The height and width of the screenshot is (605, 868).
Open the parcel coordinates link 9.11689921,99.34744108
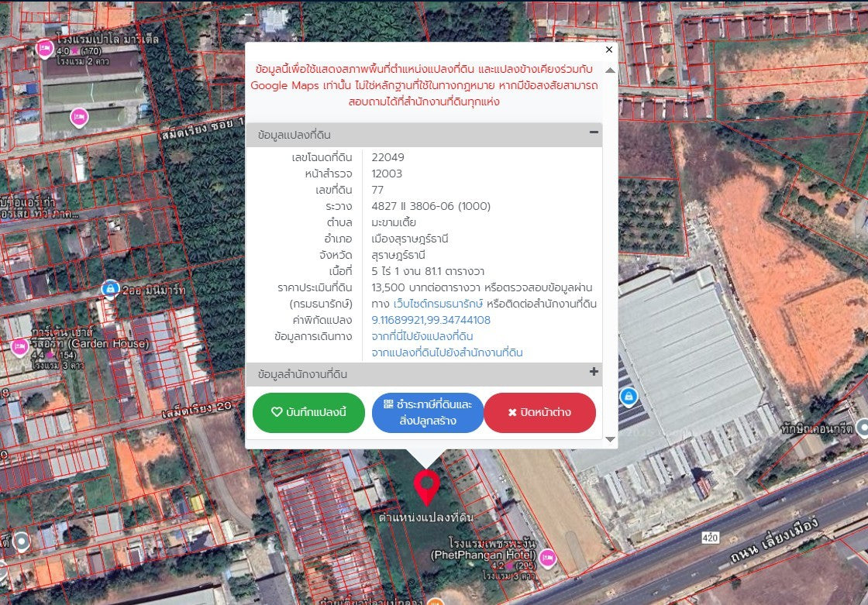[431, 320]
